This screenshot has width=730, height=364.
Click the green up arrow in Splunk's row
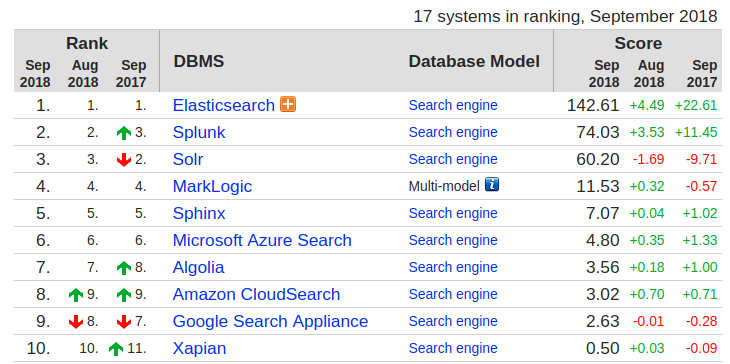(124, 133)
